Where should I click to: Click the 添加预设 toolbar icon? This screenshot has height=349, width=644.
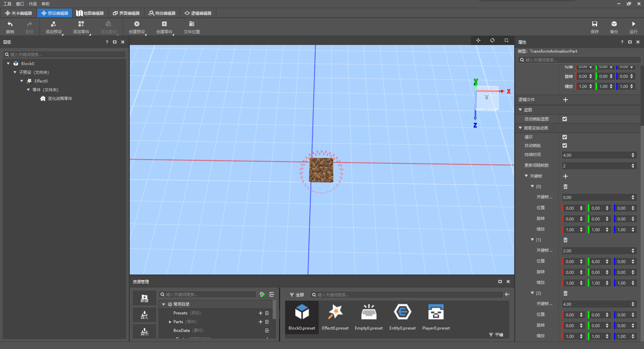(53, 24)
